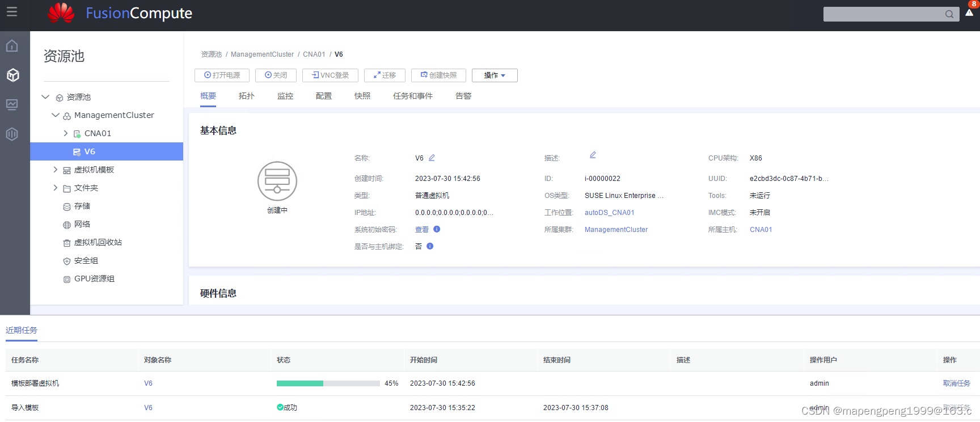This screenshot has width=980, height=422.
Task: Select the resource pool cube sidebar icon
Action: tap(12, 75)
